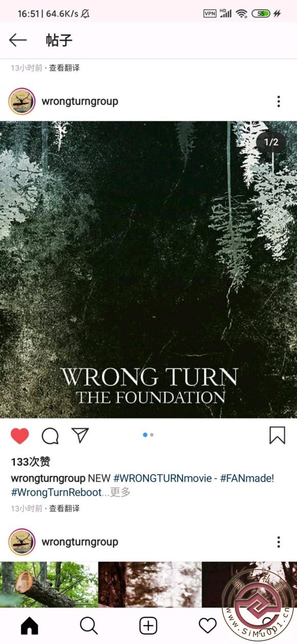Open activity heart in bottom bar
Image resolution: width=297 pixels, height=644 pixels.
[207, 626]
